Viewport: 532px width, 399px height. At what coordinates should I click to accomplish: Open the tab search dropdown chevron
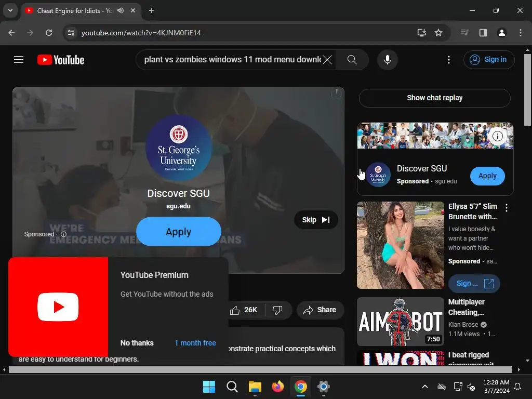[x=10, y=10]
